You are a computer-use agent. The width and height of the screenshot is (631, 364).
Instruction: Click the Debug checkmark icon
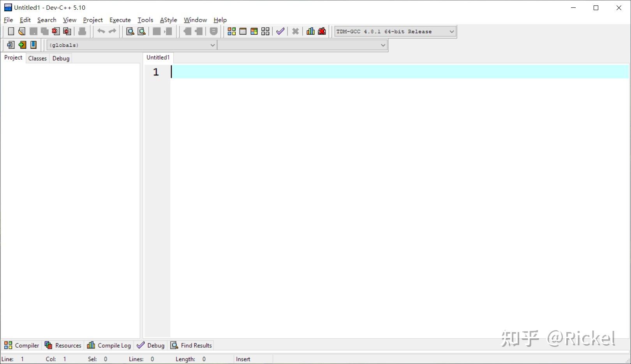tap(280, 32)
